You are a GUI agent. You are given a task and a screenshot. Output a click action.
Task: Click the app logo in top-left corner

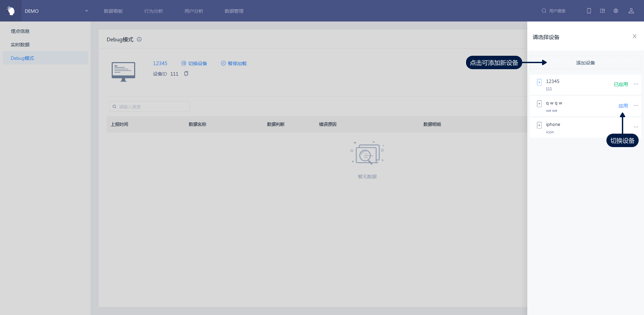[11, 11]
